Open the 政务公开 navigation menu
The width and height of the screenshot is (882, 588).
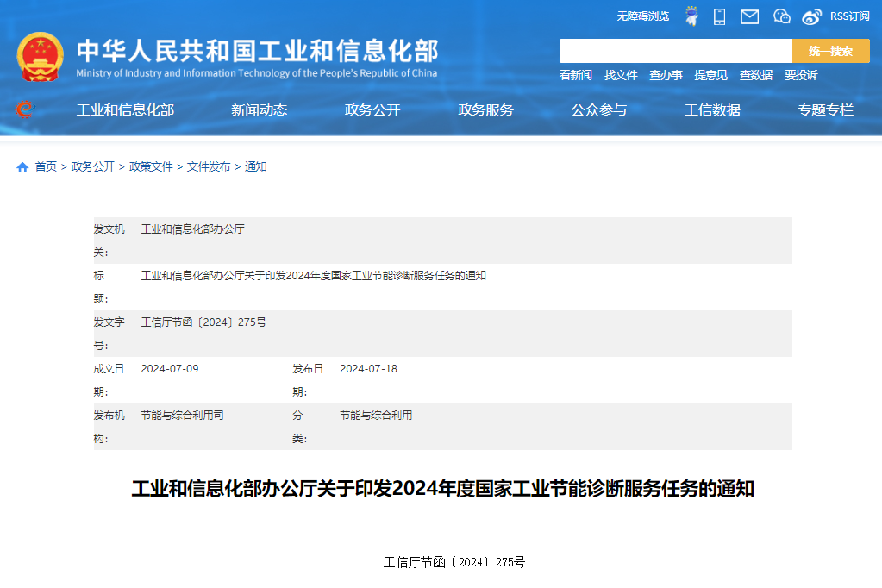[372, 110]
